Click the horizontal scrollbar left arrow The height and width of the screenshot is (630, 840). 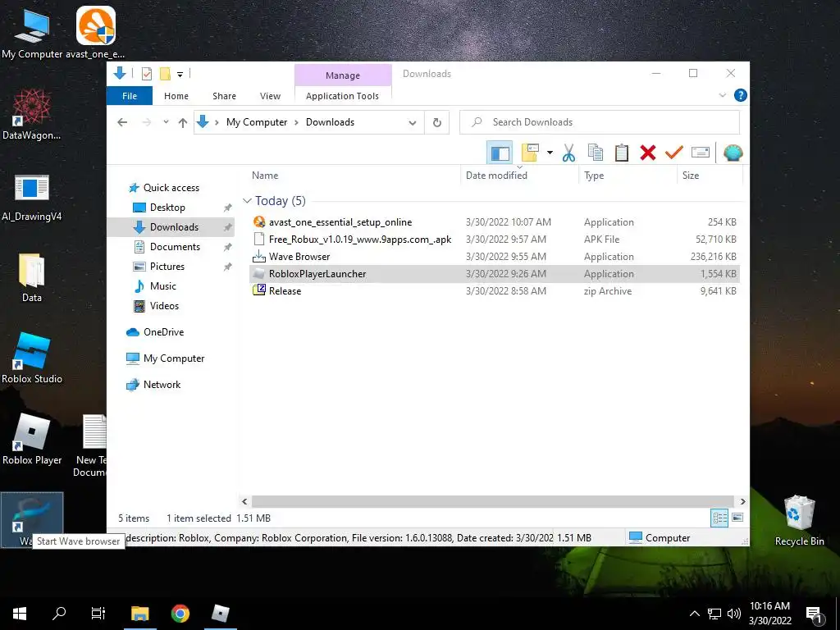[244, 501]
